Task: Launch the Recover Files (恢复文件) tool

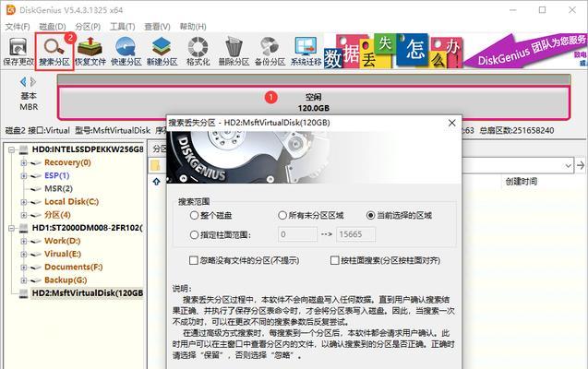Action: pyautogui.click(x=90, y=52)
